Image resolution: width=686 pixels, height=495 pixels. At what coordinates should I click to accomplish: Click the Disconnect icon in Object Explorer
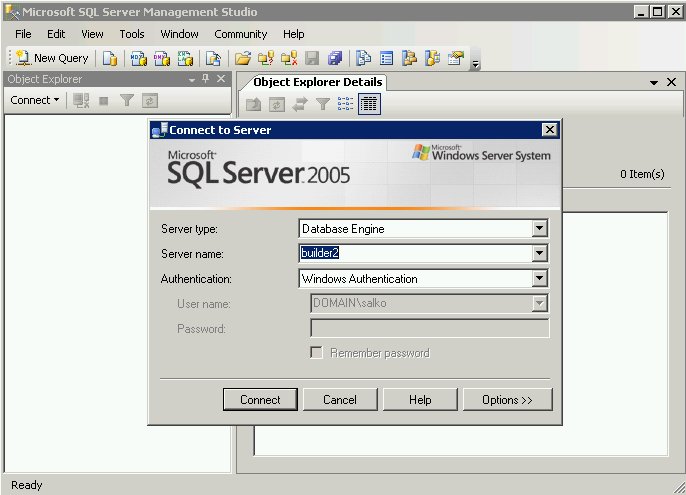coord(81,101)
